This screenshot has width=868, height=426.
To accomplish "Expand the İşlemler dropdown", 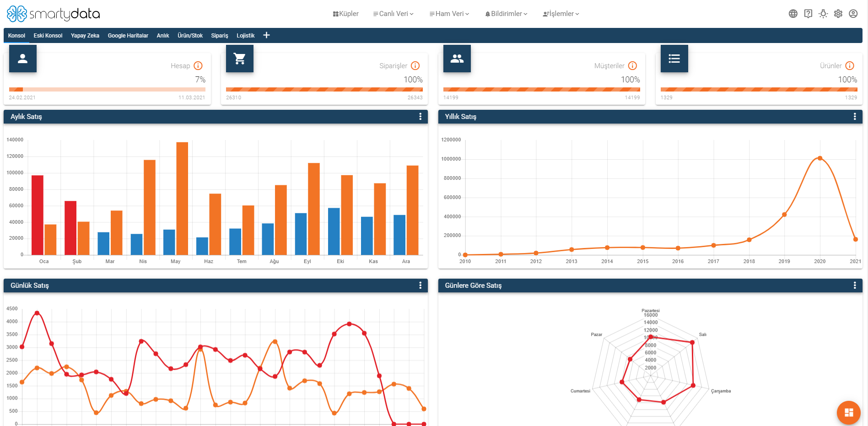I will (x=561, y=14).
